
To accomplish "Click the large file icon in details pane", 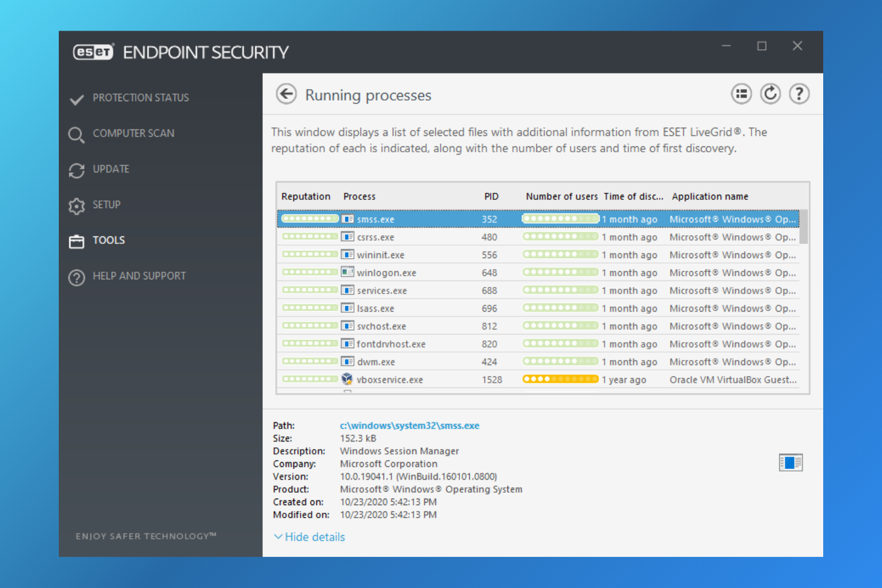I will point(791,463).
